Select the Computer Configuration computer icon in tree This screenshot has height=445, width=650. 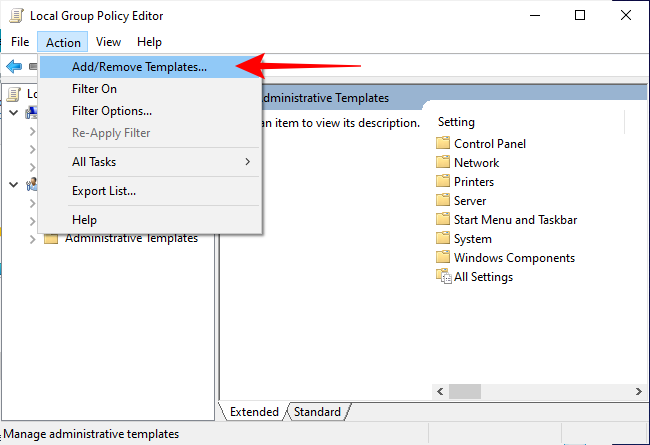[x=32, y=112]
